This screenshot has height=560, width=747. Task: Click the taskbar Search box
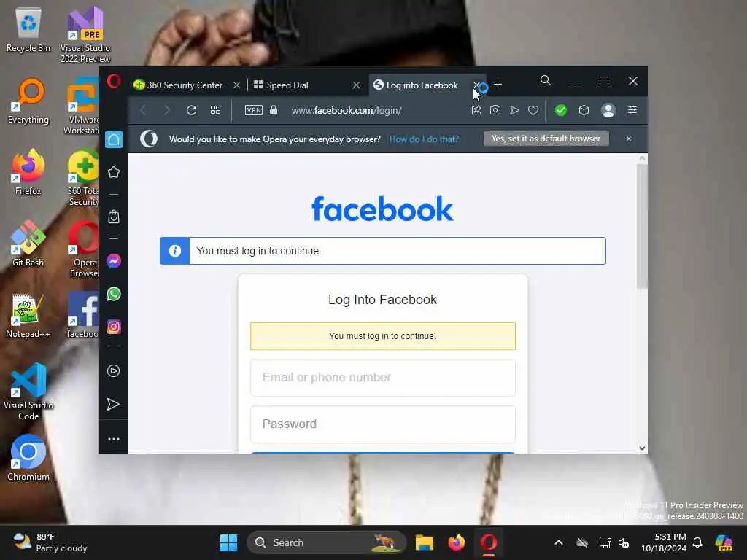326,542
